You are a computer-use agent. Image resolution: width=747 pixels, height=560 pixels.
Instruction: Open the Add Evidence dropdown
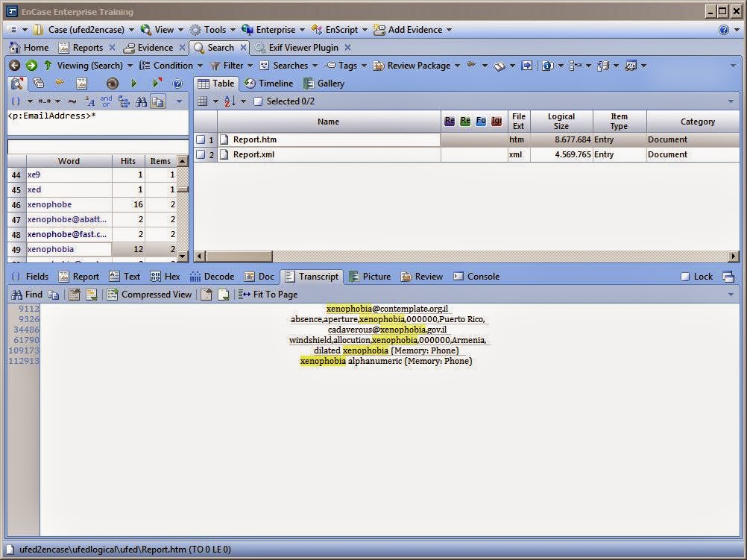(412, 30)
